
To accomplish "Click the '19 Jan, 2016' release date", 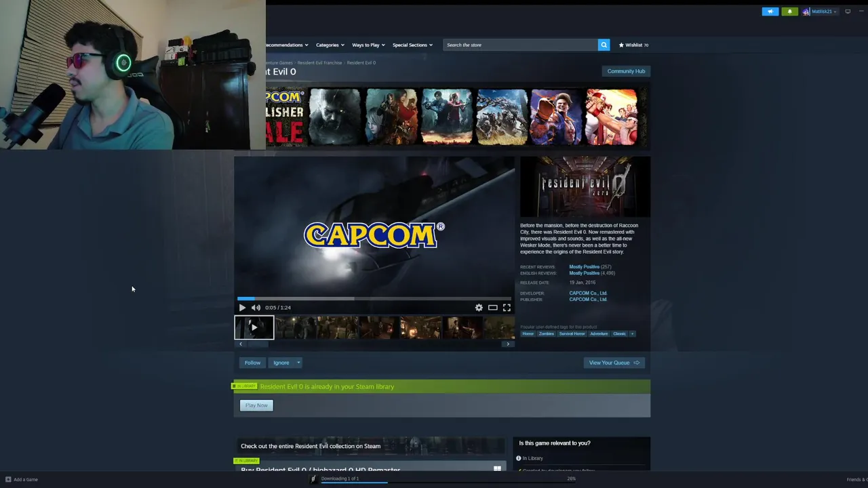I will point(583,283).
